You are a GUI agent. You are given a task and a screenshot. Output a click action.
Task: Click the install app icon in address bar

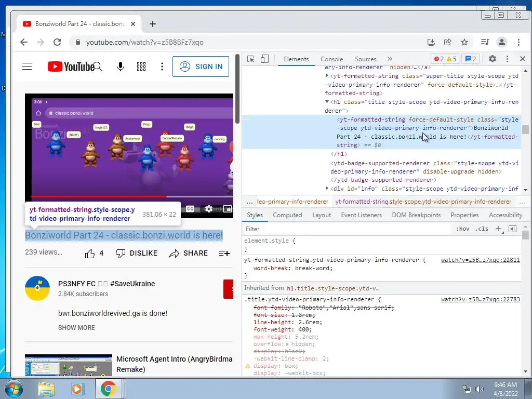point(431,42)
